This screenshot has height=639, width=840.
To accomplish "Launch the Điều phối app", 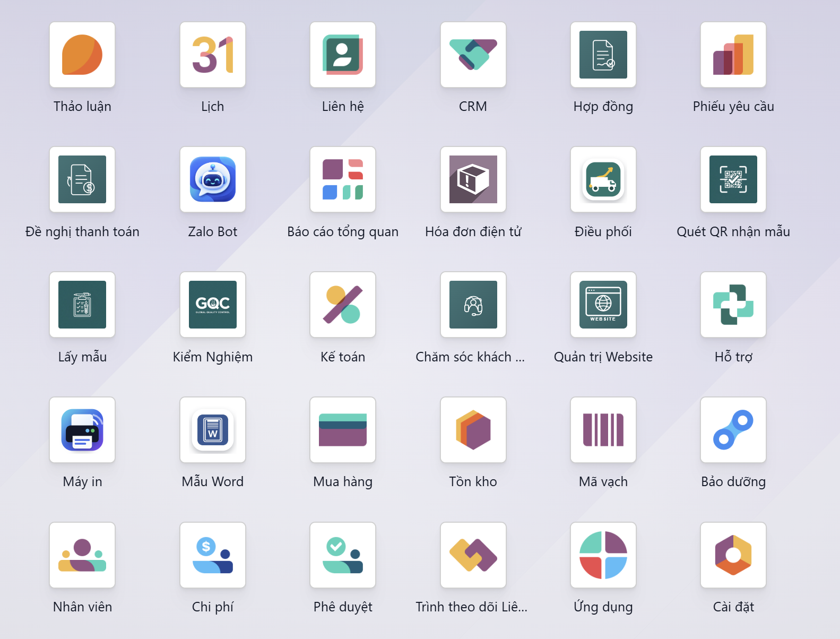I will click(x=603, y=179).
